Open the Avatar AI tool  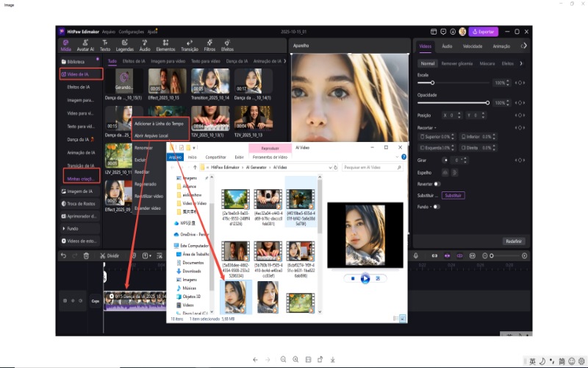pos(85,44)
